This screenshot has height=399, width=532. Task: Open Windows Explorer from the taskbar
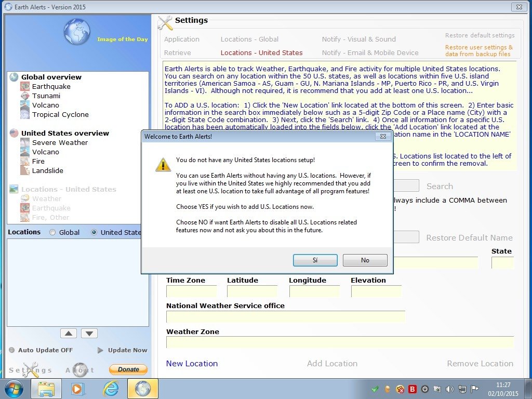(x=46, y=389)
